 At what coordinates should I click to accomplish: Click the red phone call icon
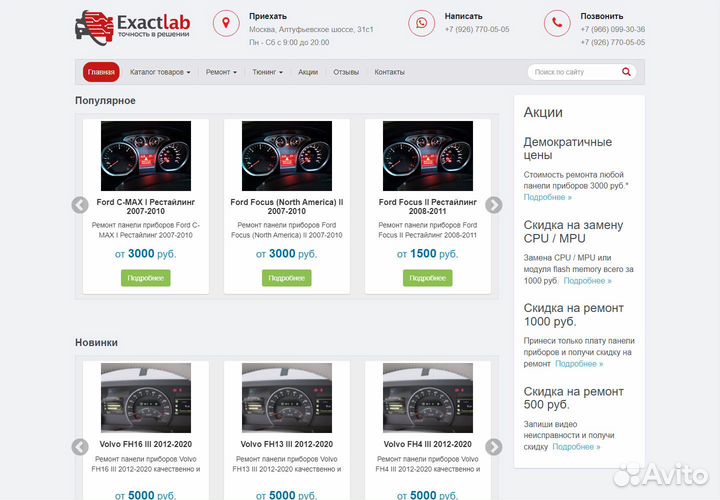pyautogui.click(x=557, y=23)
